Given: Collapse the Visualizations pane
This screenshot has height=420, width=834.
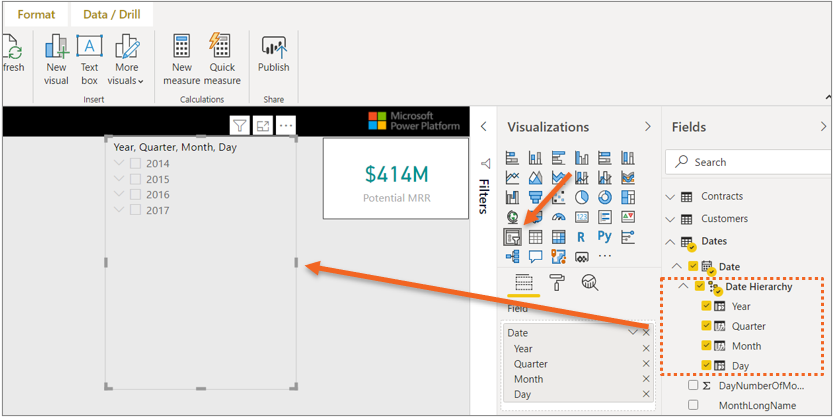Looking at the screenshot, I should click(647, 127).
